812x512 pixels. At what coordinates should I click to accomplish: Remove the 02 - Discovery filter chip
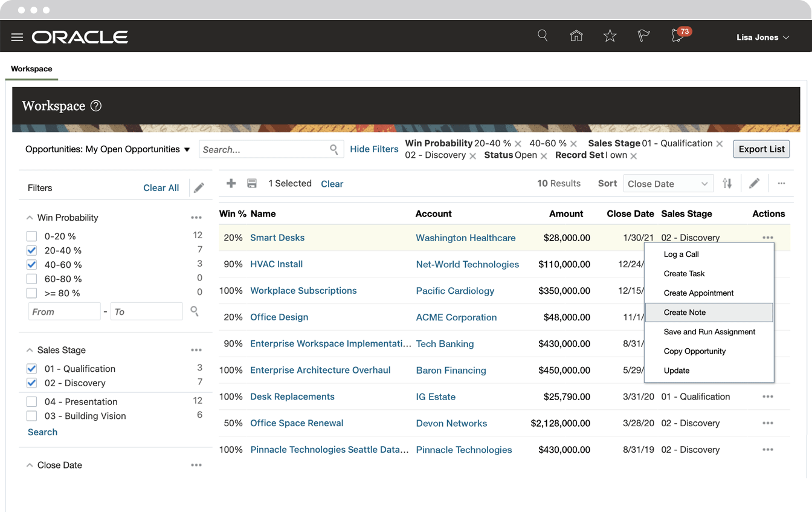pyautogui.click(x=472, y=156)
